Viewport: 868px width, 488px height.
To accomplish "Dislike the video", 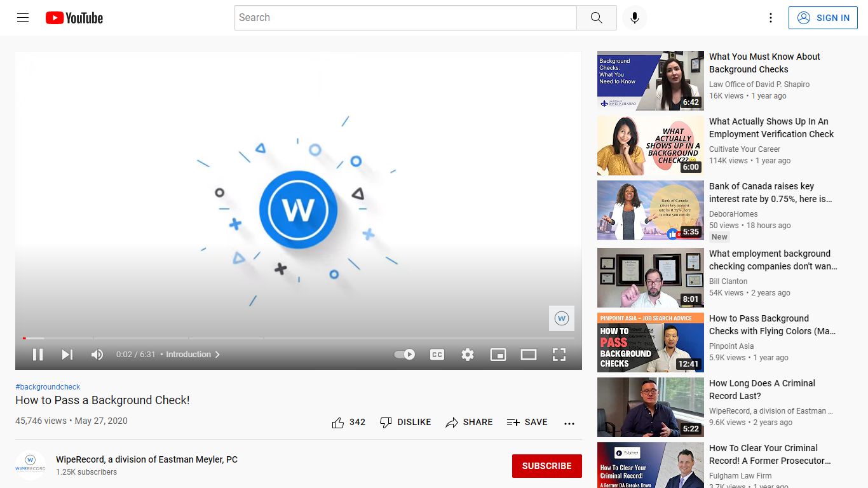I will (405, 423).
